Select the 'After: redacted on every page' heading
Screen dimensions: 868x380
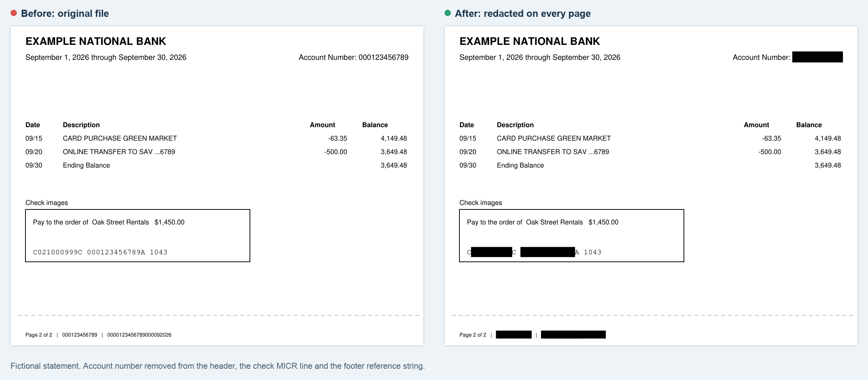(523, 13)
